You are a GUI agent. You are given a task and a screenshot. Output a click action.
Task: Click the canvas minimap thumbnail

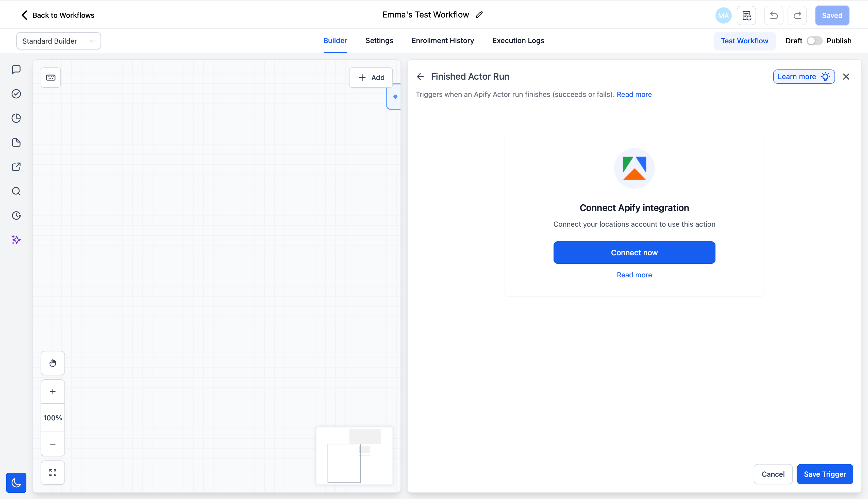tap(354, 455)
